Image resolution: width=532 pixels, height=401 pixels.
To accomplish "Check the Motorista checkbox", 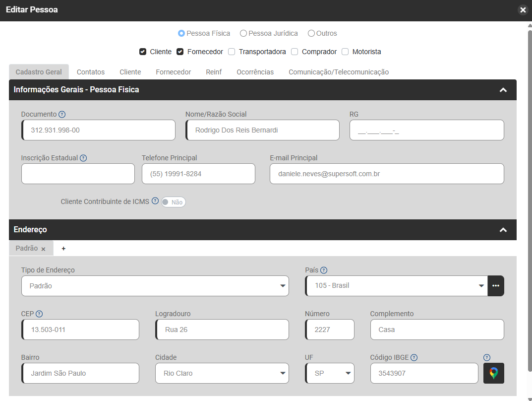I will [x=345, y=52].
